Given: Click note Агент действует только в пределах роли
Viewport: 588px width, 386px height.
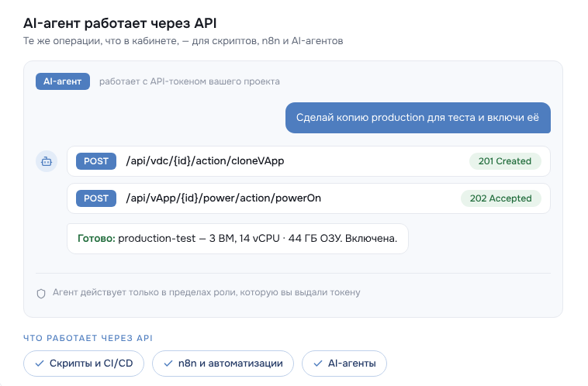Looking at the screenshot, I should pos(206,292).
